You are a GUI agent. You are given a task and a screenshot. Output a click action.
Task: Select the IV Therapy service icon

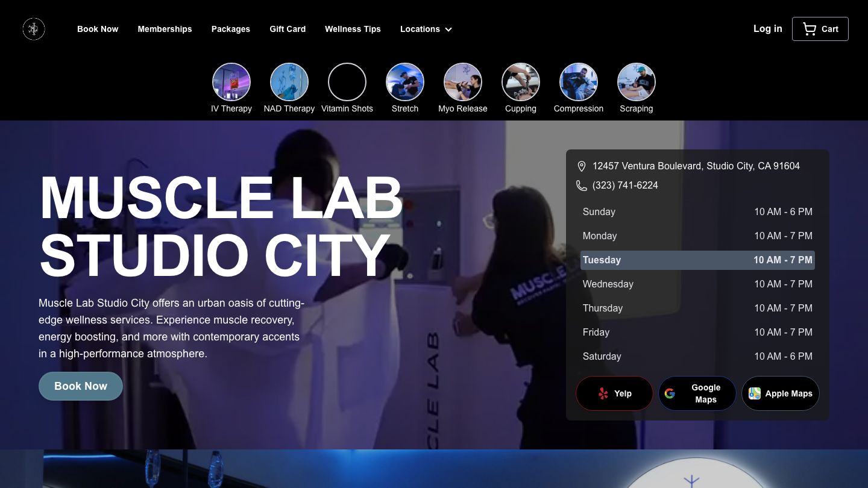[231, 82]
